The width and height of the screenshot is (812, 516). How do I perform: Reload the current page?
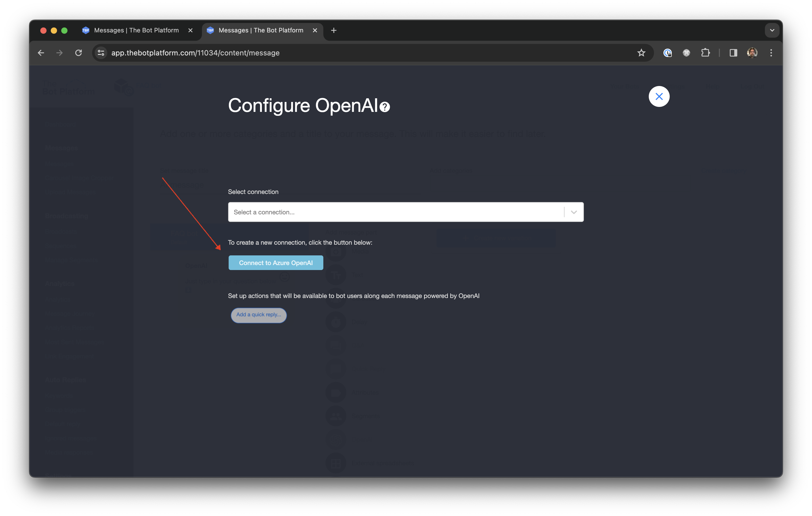point(78,53)
